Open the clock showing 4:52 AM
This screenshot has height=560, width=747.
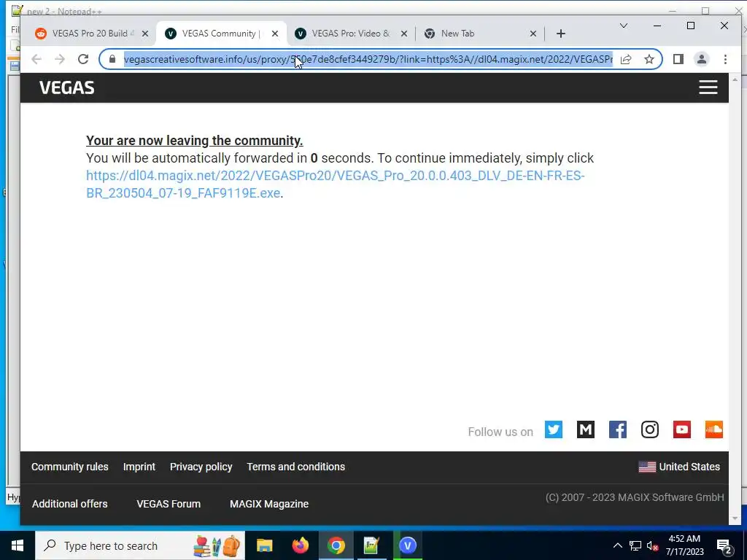coord(684,545)
